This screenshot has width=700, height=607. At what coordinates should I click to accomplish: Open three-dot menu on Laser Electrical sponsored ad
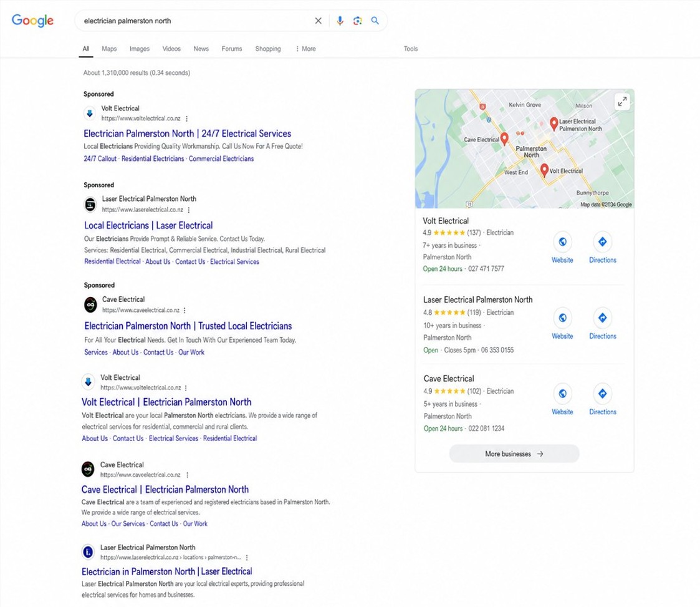[x=188, y=210]
